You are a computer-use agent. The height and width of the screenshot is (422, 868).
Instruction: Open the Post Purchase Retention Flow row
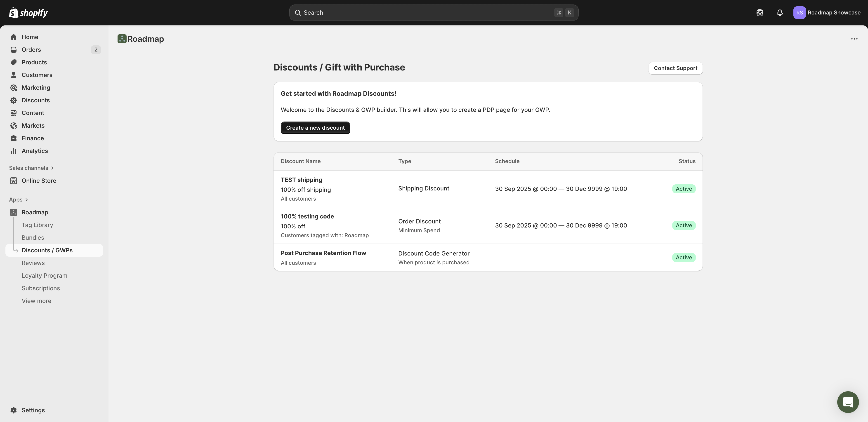[x=323, y=253]
